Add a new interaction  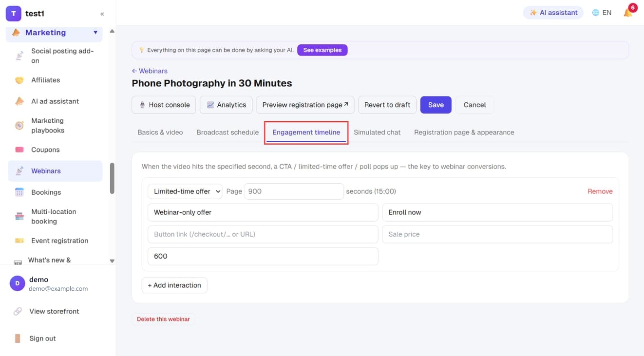[174, 285]
